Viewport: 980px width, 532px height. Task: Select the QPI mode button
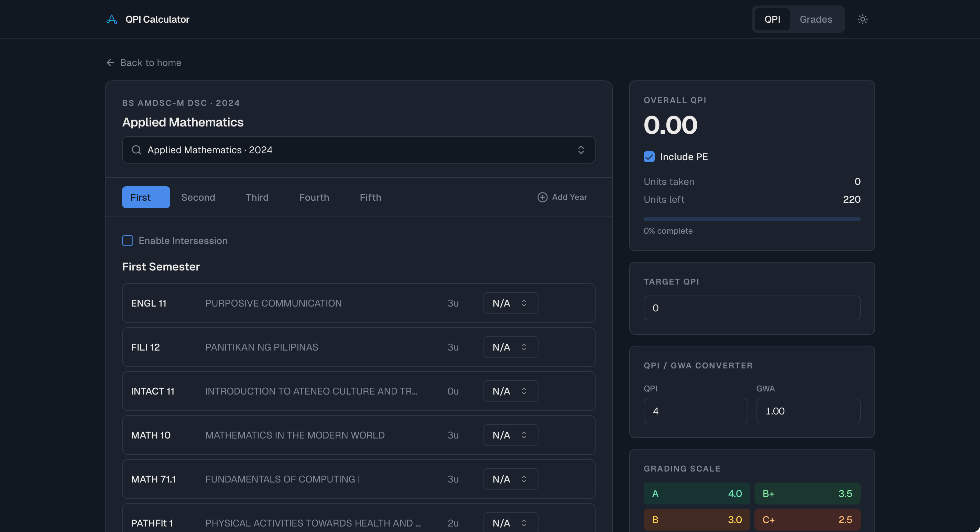coord(772,19)
